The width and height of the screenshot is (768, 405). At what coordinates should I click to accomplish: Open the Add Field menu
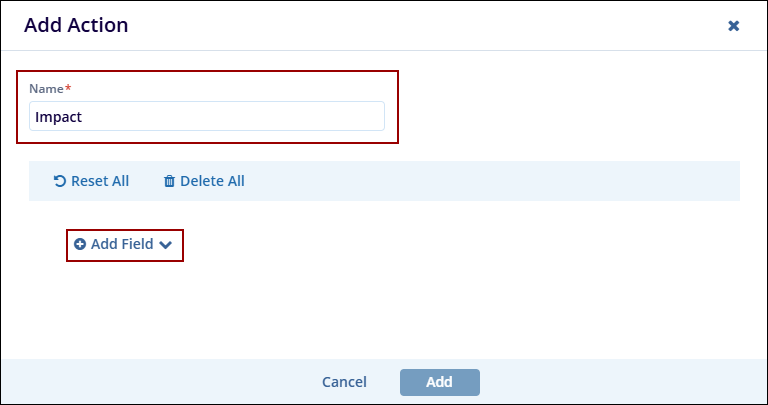click(124, 244)
